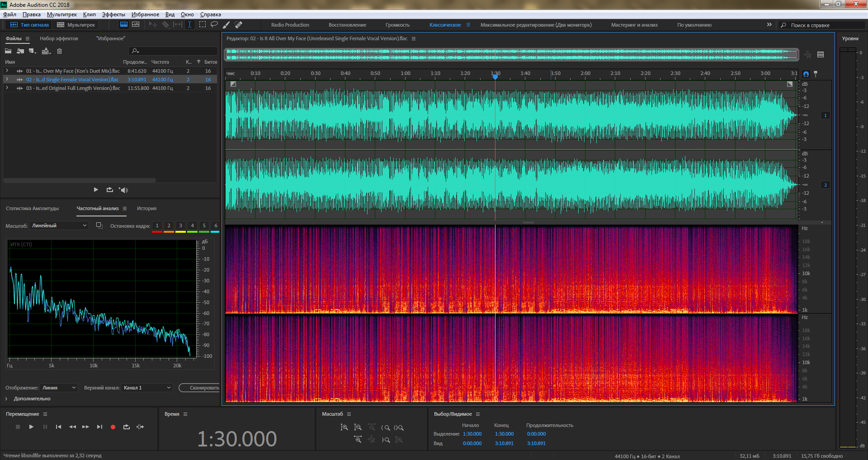Toggle the spectral pitch display icon

pos(136,24)
